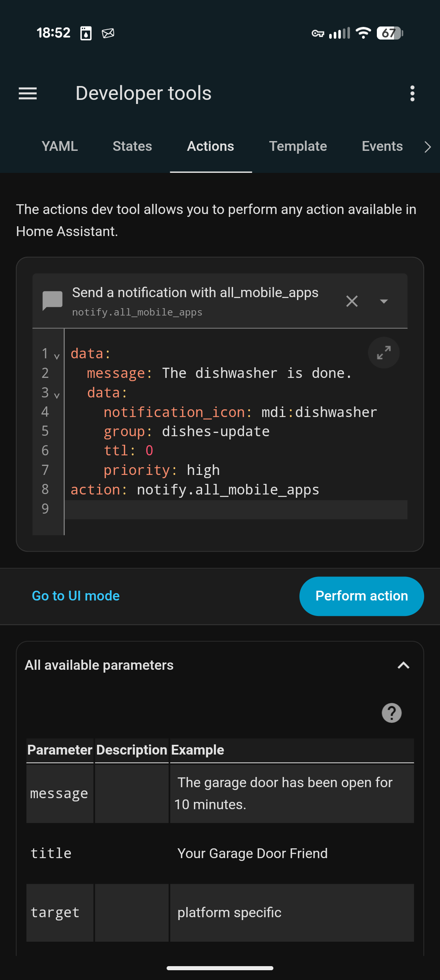Viewport: 440px width, 980px height.
Task: Open the overflow three-dot menu
Action: [x=412, y=93]
